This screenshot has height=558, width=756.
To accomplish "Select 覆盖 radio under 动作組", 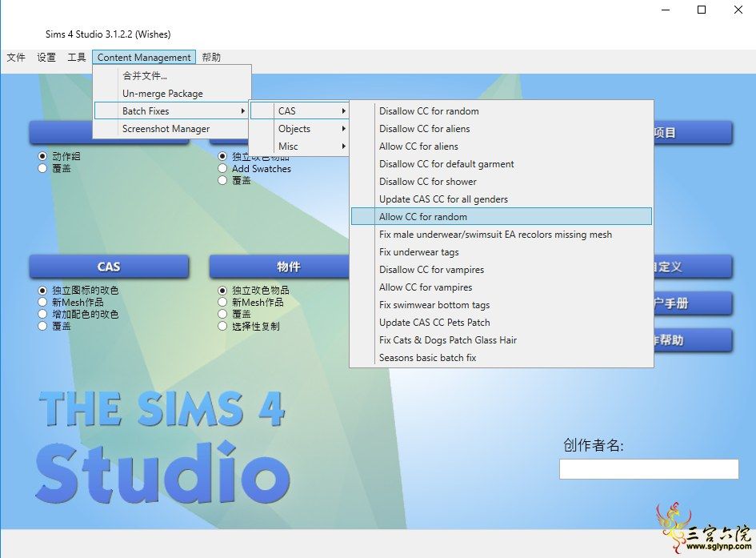I will click(42, 168).
